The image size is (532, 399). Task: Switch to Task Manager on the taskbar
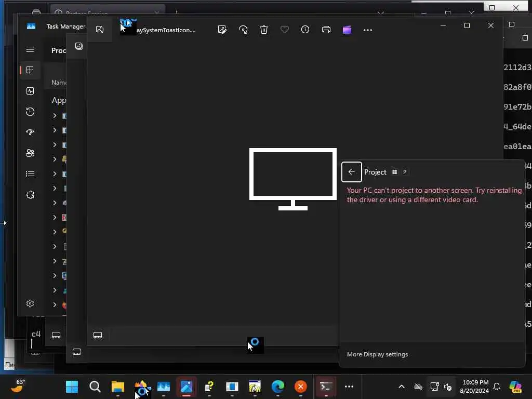click(x=163, y=387)
